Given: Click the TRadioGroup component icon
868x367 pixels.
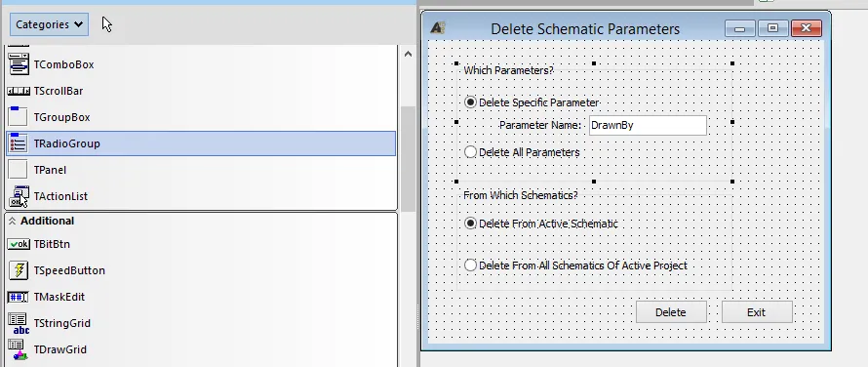Looking at the screenshot, I should (x=19, y=143).
